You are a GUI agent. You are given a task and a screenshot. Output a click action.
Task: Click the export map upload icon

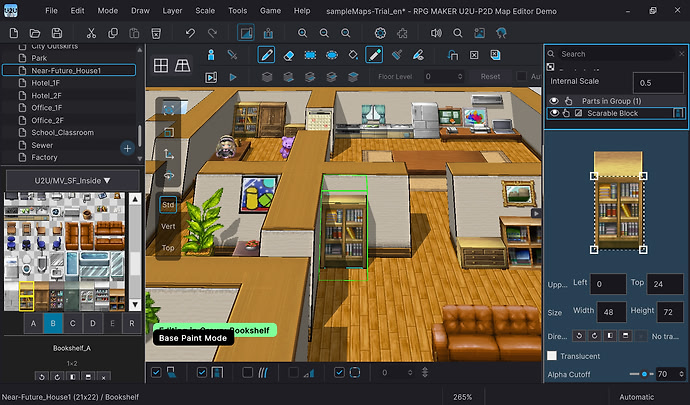268,33
